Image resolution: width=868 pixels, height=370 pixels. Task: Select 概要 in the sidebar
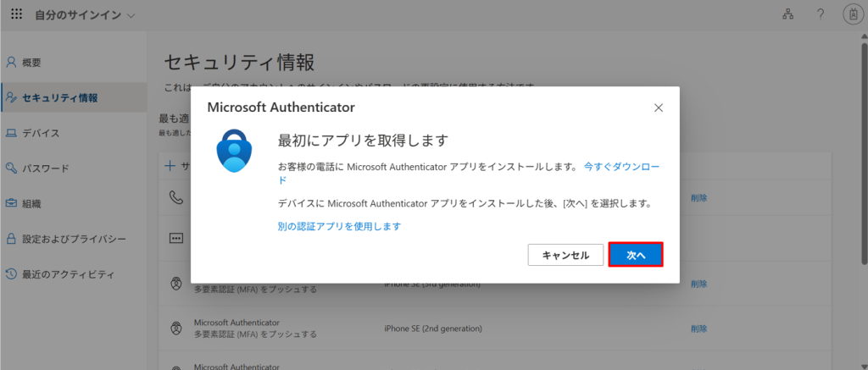(31, 63)
